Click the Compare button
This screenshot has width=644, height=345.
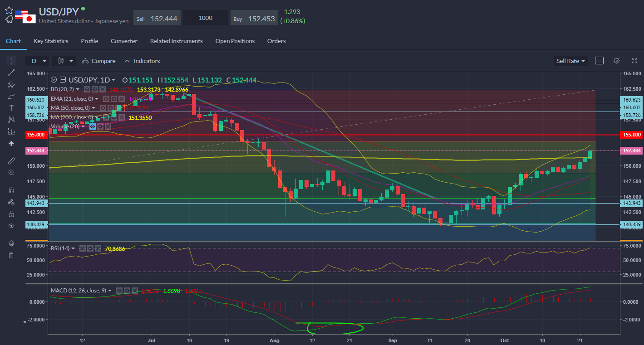click(x=98, y=61)
